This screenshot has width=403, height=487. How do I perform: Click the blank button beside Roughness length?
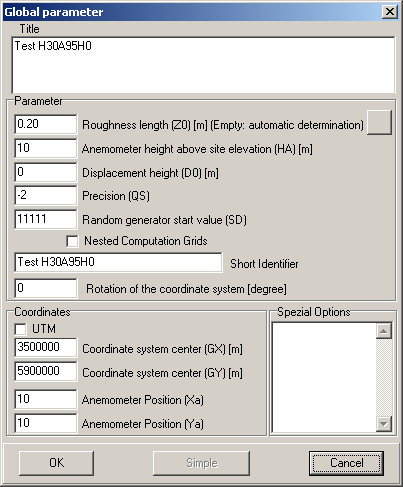379,123
